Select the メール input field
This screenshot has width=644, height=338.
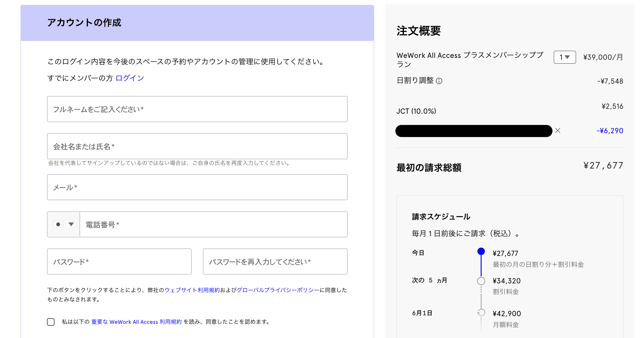point(197,187)
